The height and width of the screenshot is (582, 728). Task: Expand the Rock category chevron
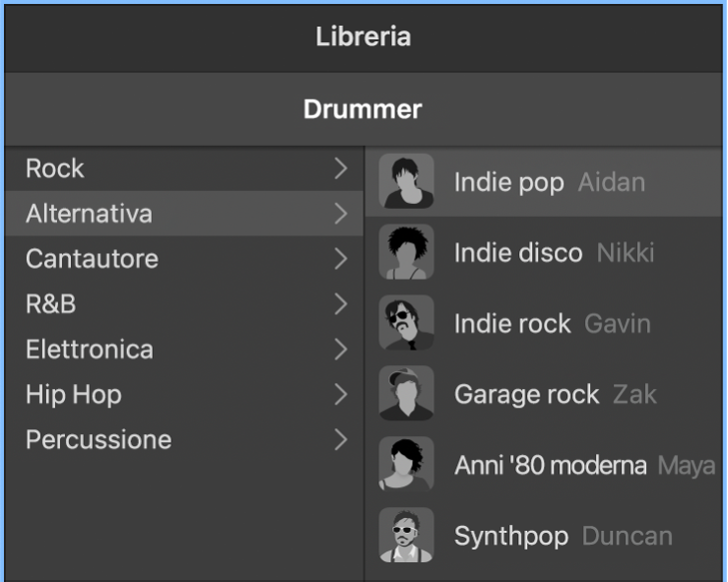click(x=341, y=168)
